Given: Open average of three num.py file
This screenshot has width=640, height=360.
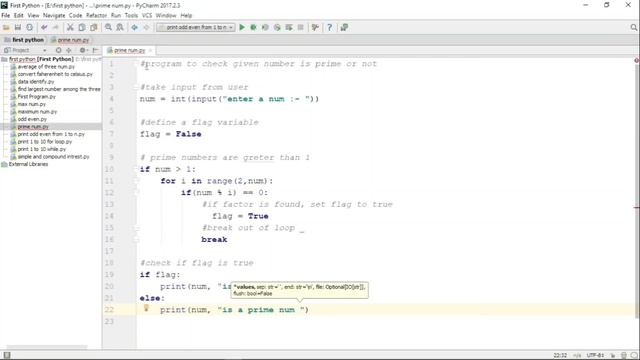Looking at the screenshot, I should 46,67.
